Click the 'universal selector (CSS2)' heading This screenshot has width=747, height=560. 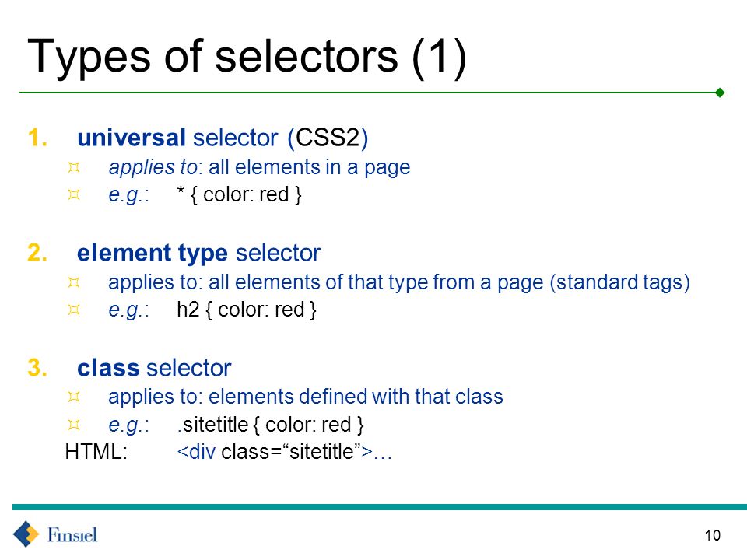coord(223,138)
